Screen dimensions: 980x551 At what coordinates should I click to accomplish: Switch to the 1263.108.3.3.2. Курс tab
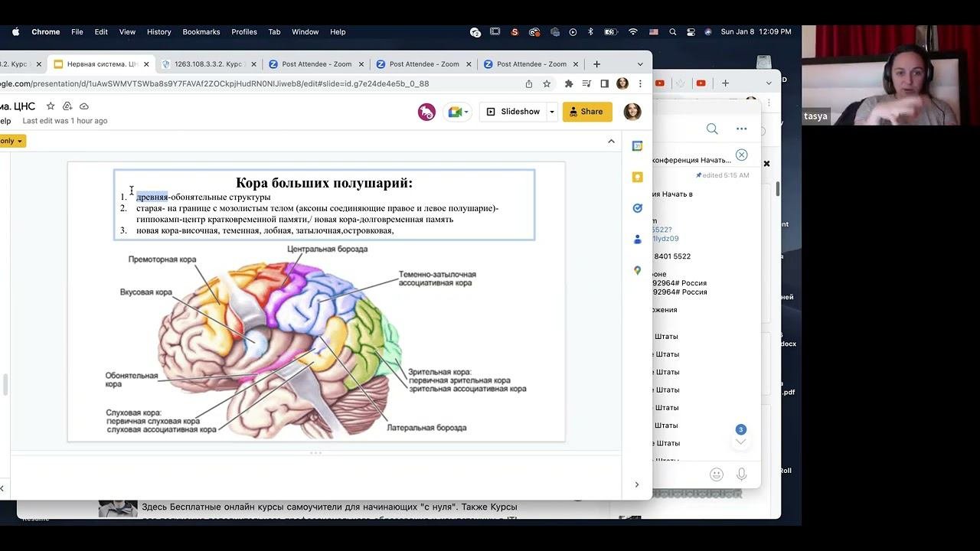click(207, 64)
